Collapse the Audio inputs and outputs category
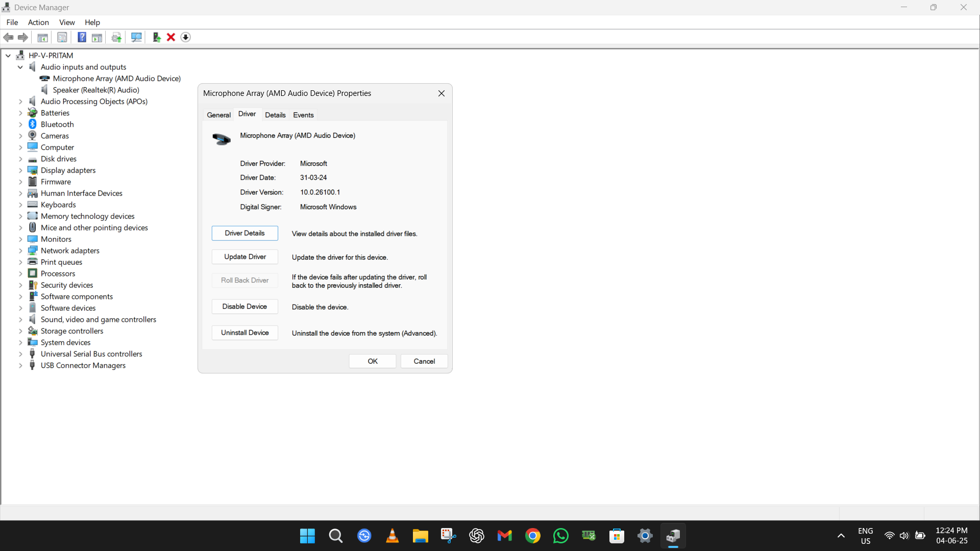The image size is (980, 551). 20,67
